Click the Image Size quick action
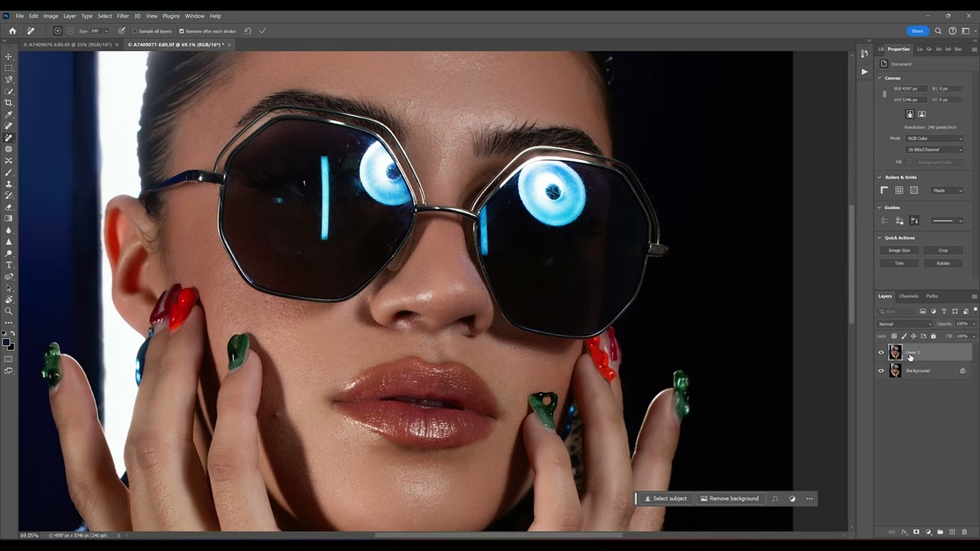This screenshot has width=980, height=551. pos(900,250)
